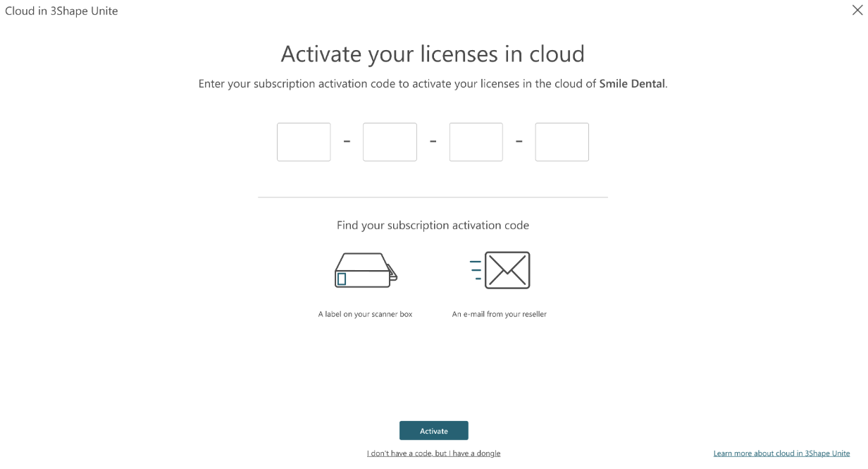Click the third activation code input box
This screenshot has width=868, height=469.
pos(476,142)
